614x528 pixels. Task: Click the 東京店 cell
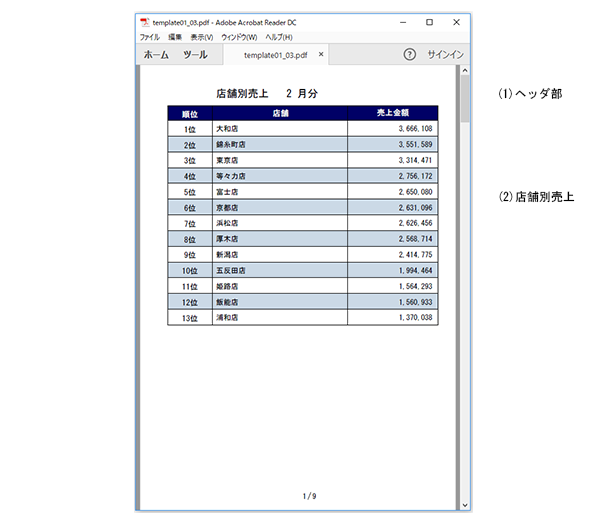[x=280, y=160]
